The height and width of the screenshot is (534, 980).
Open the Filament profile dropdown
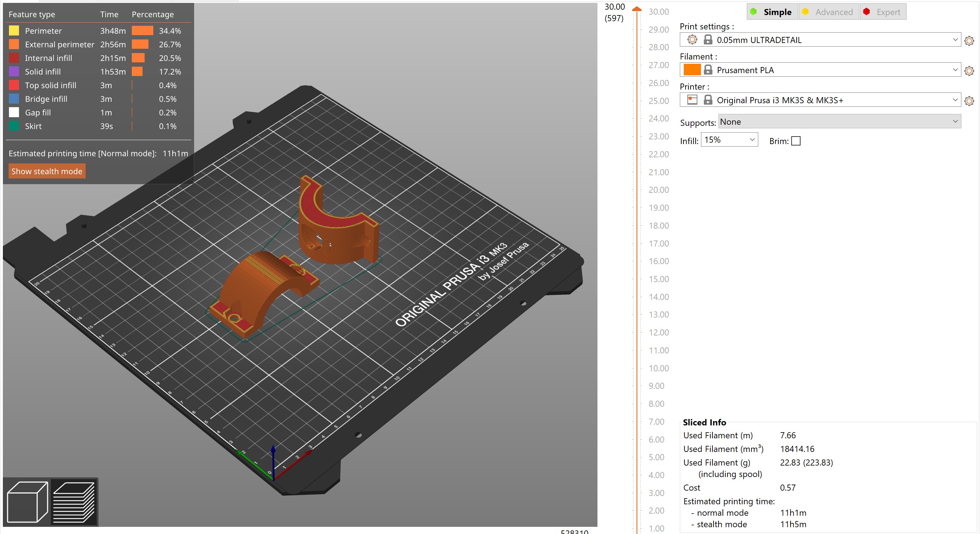(820, 70)
